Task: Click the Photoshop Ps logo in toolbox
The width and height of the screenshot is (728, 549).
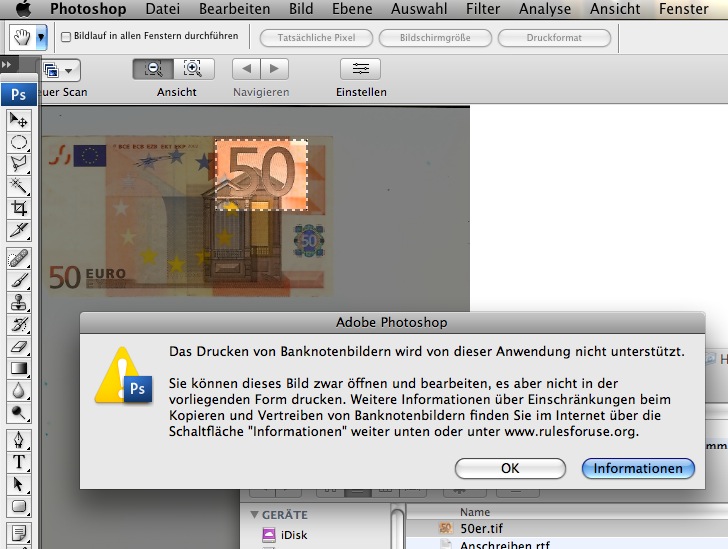Action: pyautogui.click(x=19, y=94)
